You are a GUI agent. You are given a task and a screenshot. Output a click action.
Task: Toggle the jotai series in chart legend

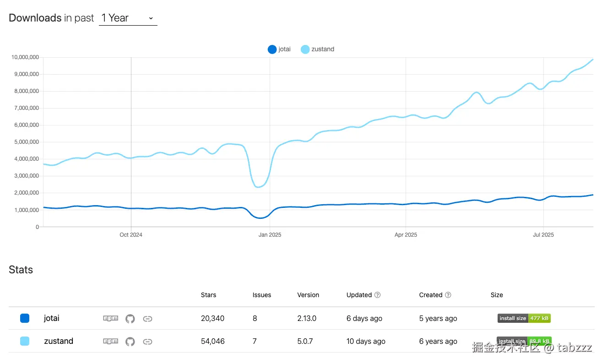point(279,49)
